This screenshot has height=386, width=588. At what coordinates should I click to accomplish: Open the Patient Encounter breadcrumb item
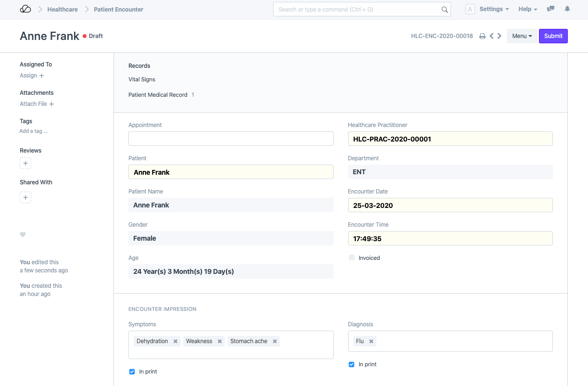coord(118,9)
